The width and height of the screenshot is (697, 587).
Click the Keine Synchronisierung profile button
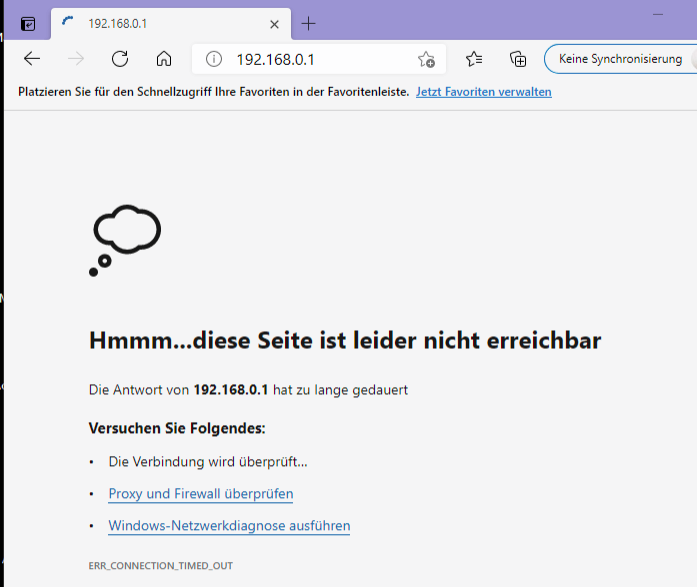(x=620, y=59)
